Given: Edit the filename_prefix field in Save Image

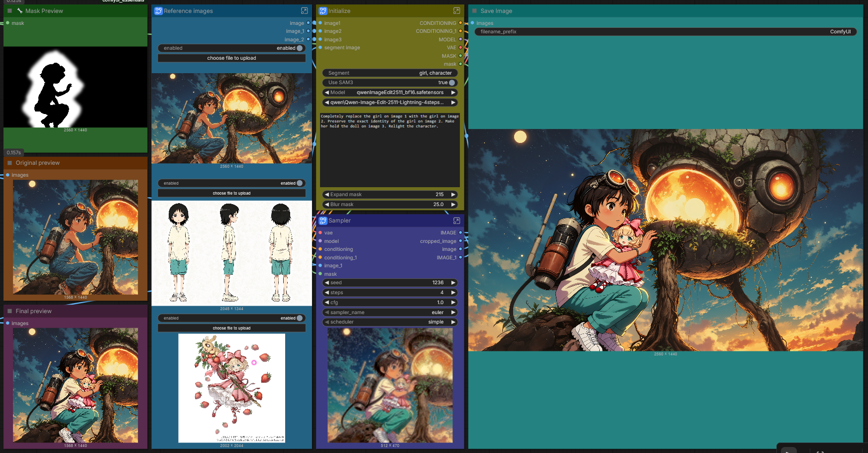Looking at the screenshot, I should coord(665,31).
